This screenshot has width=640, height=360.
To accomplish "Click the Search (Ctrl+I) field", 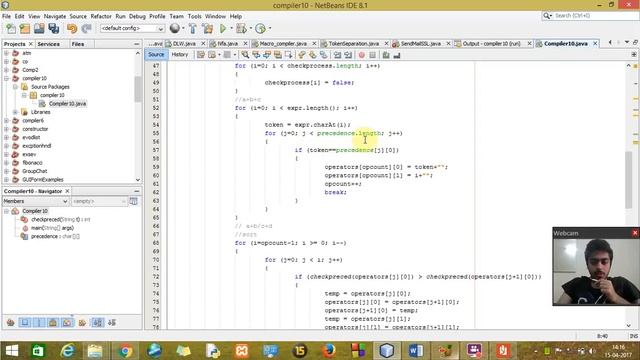I will click(590, 16).
